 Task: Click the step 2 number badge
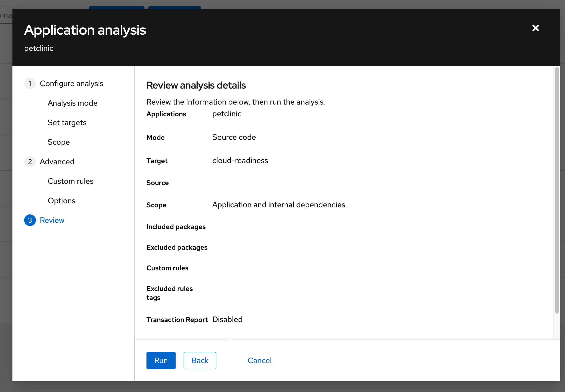point(30,162)
